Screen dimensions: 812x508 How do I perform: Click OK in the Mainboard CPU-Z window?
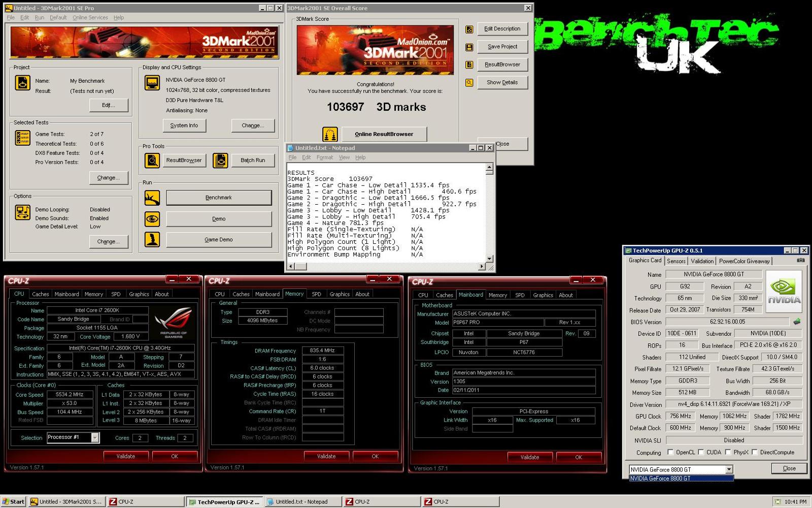point(579,457)
